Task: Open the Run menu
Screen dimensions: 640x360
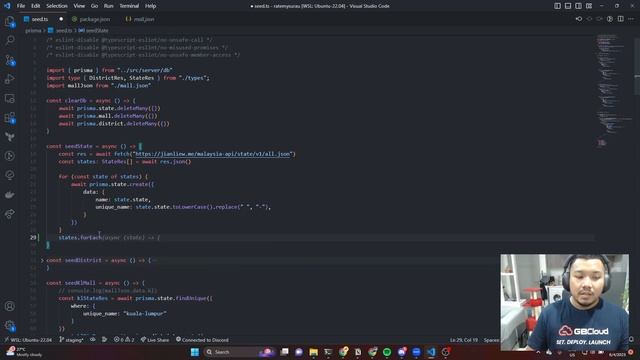Action: pos(108,6)
